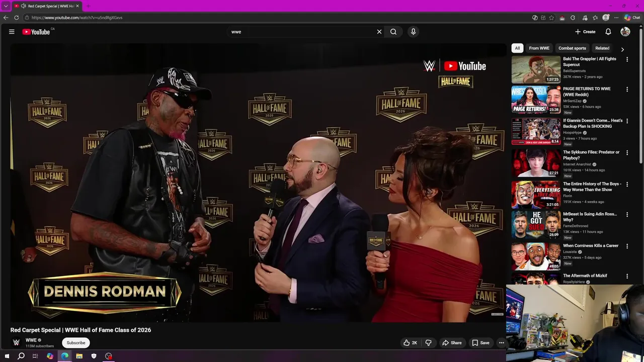Open the options menu for PAIGE RETURNS TO WWE video
644x362 pixels.
coord(627,89)
